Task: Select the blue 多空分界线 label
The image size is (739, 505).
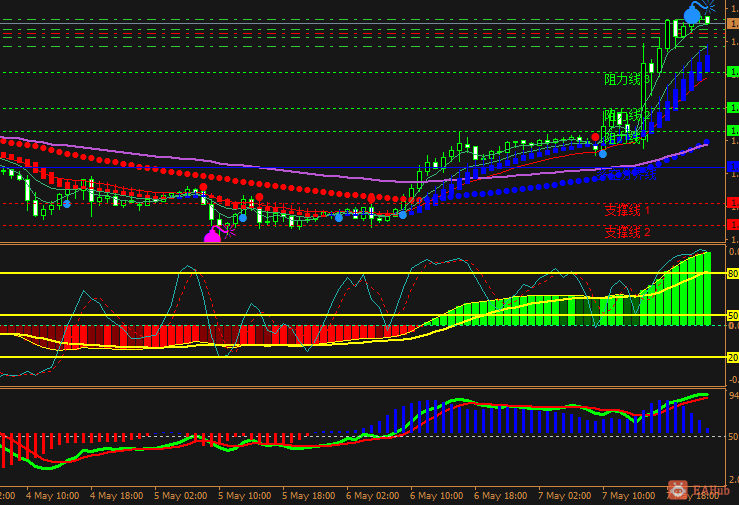Action: 627,175
